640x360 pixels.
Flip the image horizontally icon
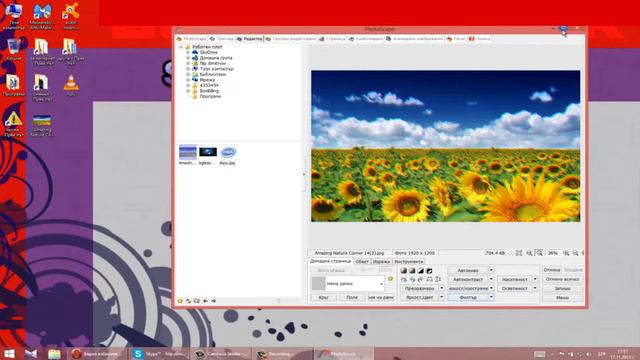pyautogui.click(x=429, y=280)
